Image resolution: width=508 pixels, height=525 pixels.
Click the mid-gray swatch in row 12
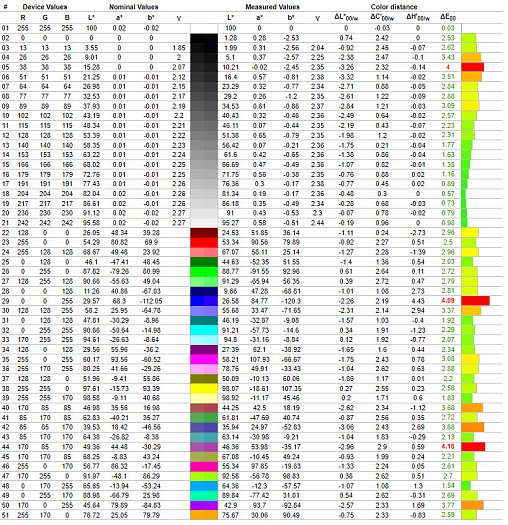click(x=204, y=135)
